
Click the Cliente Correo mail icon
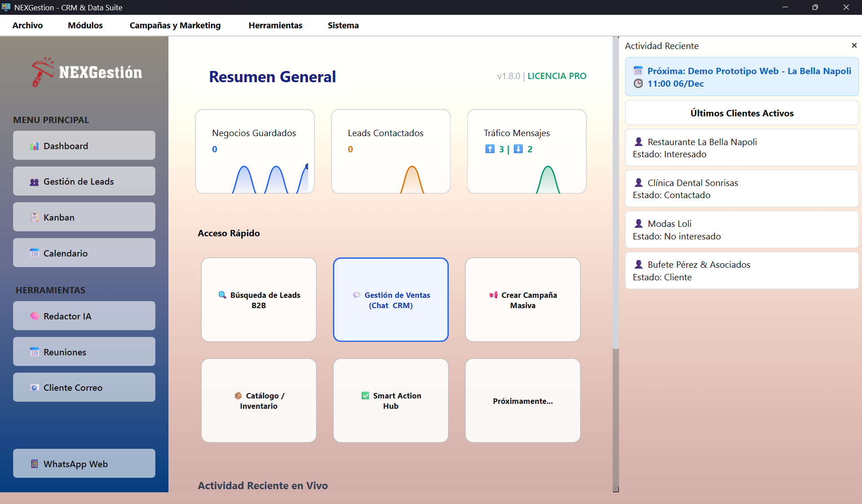(x=35, y=388)
